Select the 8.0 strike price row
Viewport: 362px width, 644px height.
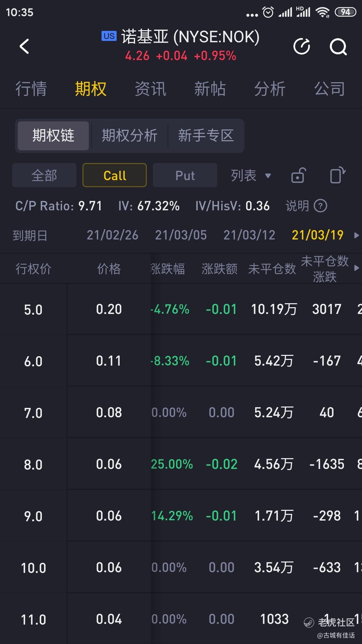(x=181, y=464)
